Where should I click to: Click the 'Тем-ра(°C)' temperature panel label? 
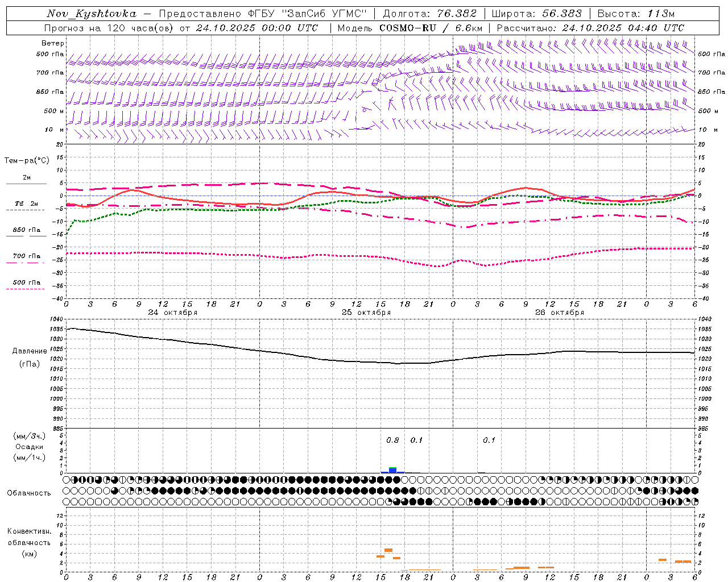[x=27, y=160]
